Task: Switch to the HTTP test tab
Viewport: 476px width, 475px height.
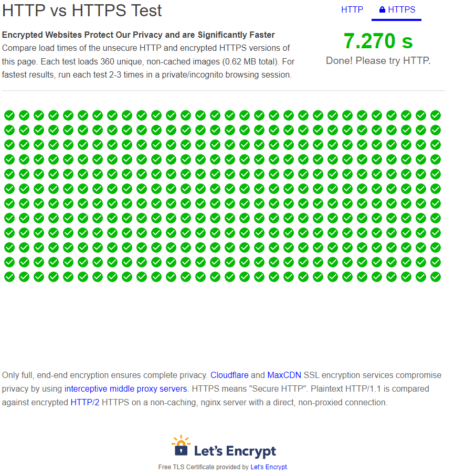Action: point(352,9)
